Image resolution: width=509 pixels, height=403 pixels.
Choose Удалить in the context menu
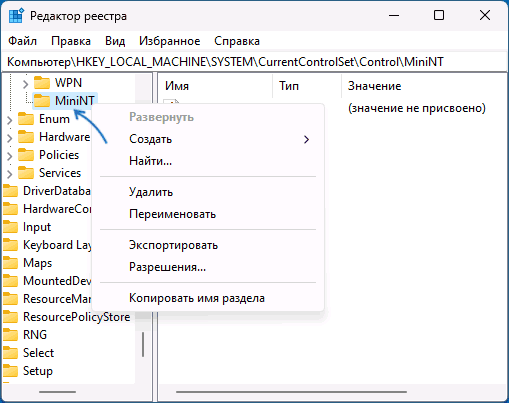coord(208,192)
